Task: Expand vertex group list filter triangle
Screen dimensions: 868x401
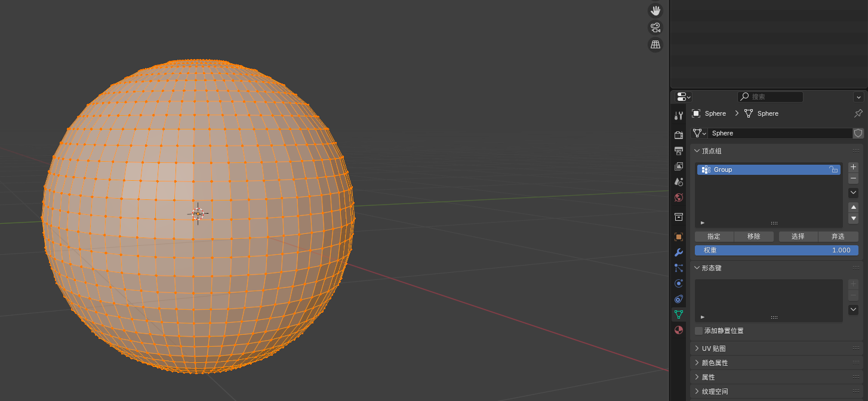Action: (703, 223)
